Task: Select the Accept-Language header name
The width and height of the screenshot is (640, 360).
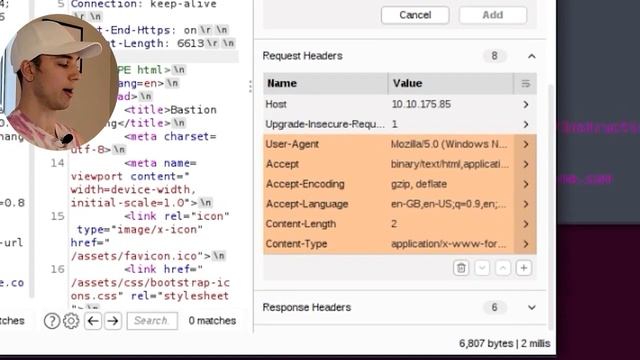Action: [307, 204]
